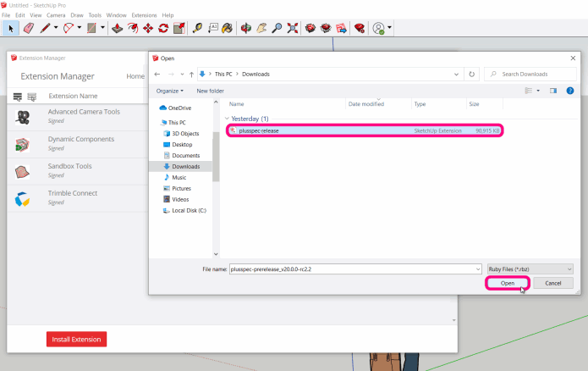Select the Move tool
The width and height of the screenshot is (588, 371).
(x=148, y=28)
